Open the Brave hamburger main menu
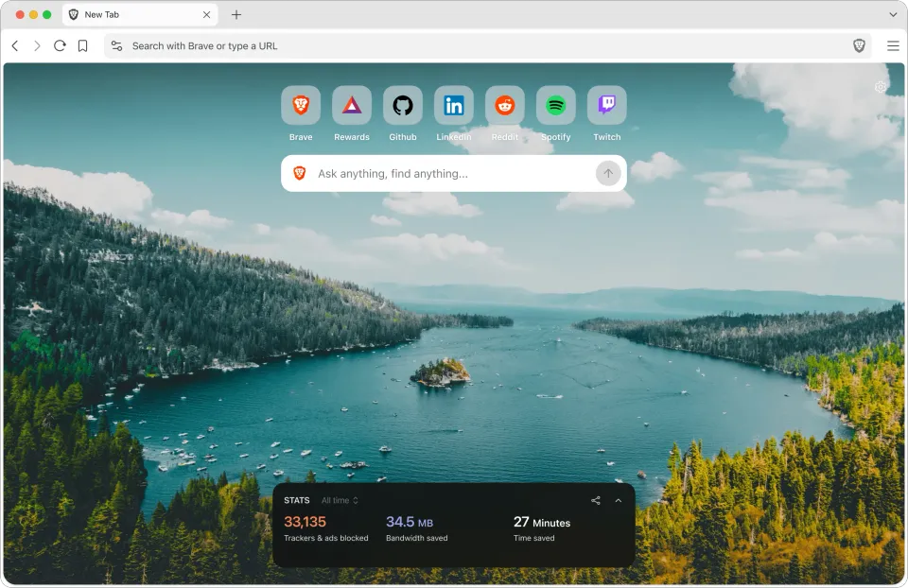The image size is (908, 588). click(x=893, y=45)
